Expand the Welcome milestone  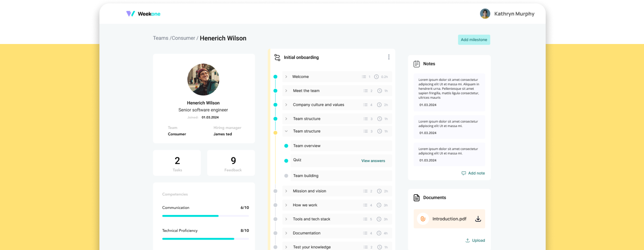pyautogui.click(x=286, y=77)
